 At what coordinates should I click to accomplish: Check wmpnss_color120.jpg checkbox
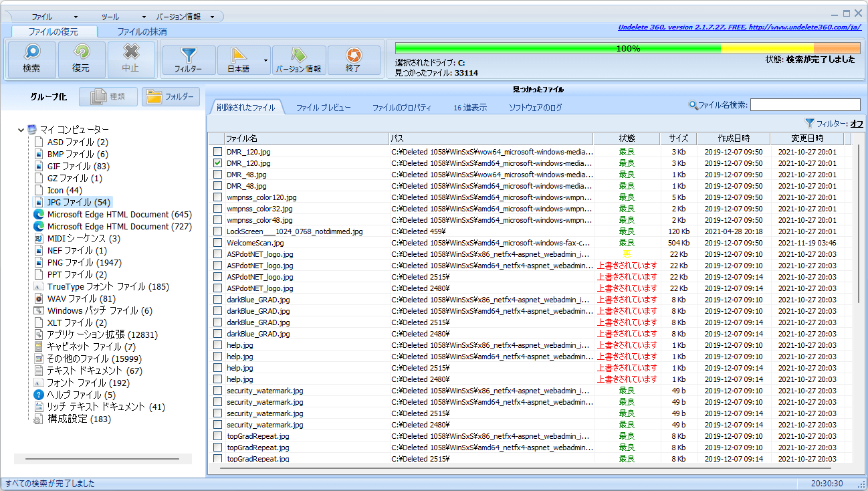pos(217,197)
